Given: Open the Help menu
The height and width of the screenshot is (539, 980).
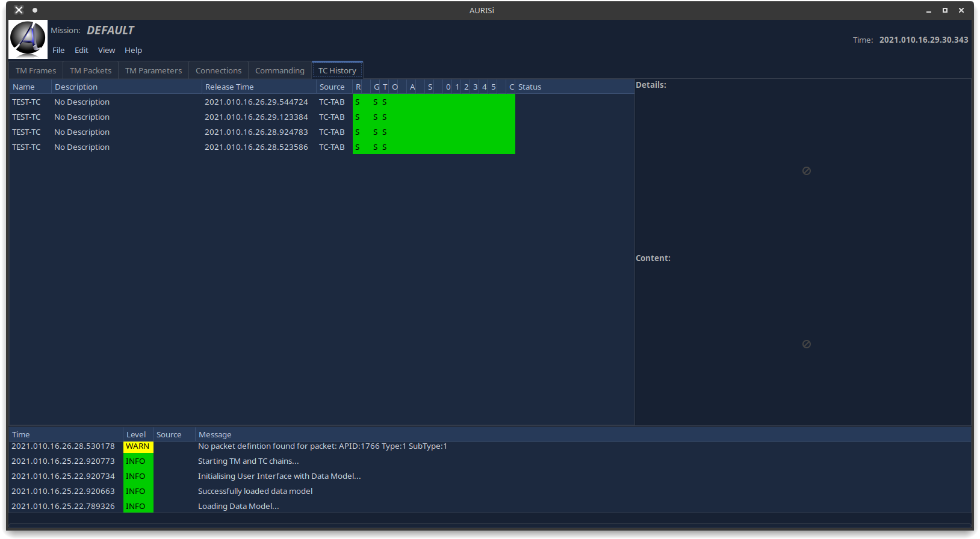Looking at the screenshot, I should pos(133,51).
